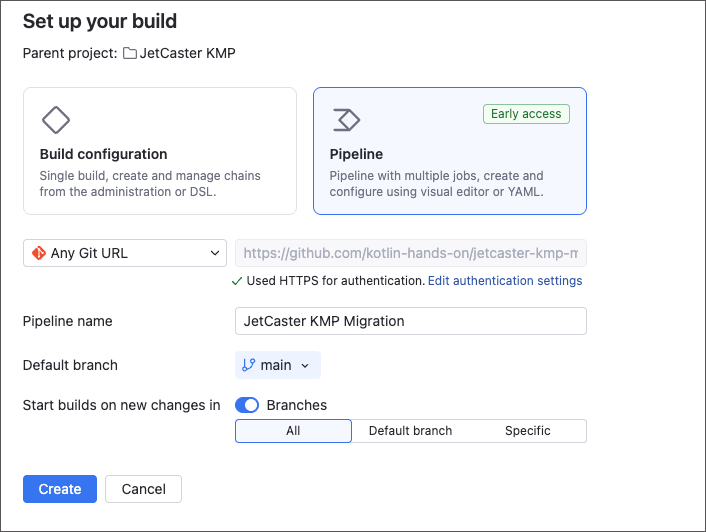Click the chevron next to main
This screenshot has height=532, width=706.
[305, 365]
